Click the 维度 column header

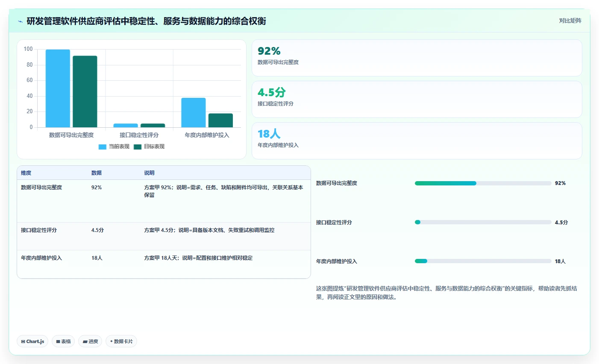coord(26,173)
